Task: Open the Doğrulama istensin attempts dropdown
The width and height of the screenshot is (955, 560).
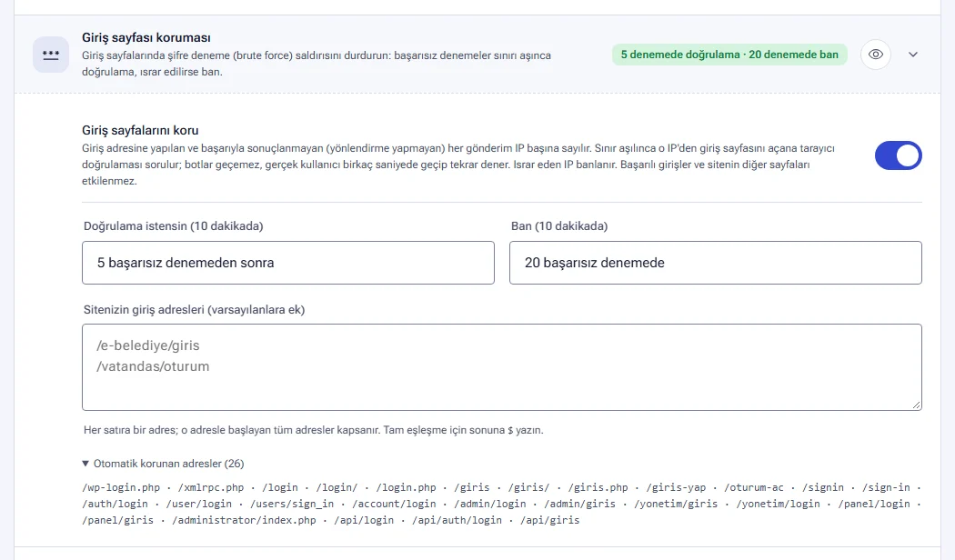Action: (x=288, y=263)
